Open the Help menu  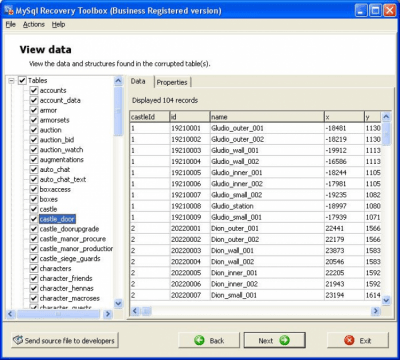click(x=58, y=24)
